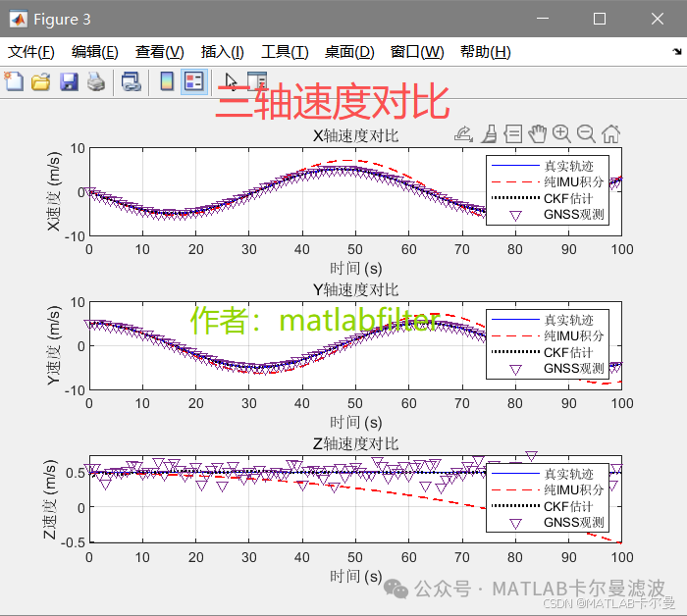Viewport: 687px width, 616px height.
Task: Click the MATLAB logo in title bar
Action: [x=19, y=19]
